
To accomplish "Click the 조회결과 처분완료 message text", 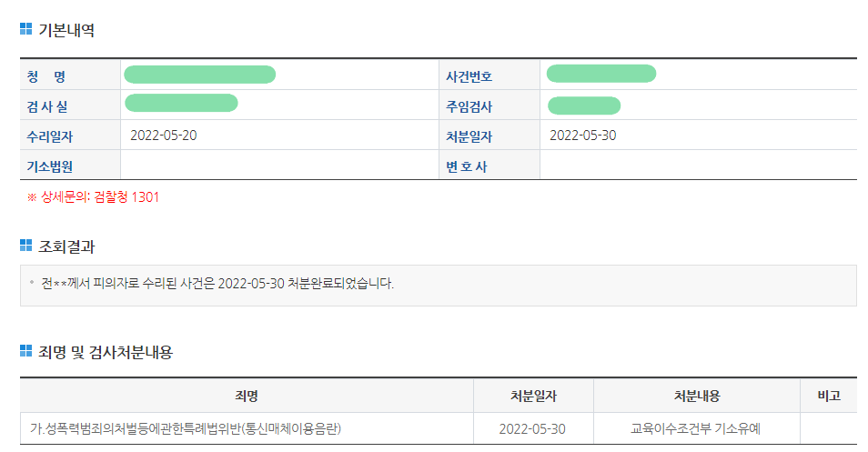I will pyautogui.click(x=217, y=283).
